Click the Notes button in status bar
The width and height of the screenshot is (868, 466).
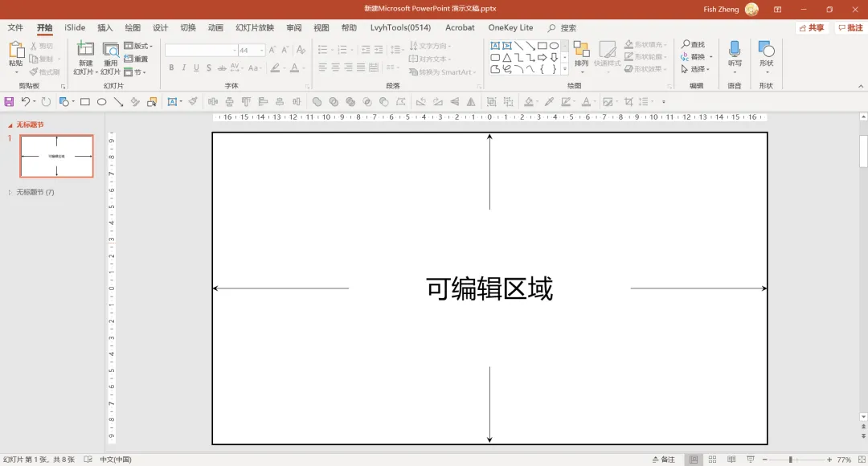[664, 460]
